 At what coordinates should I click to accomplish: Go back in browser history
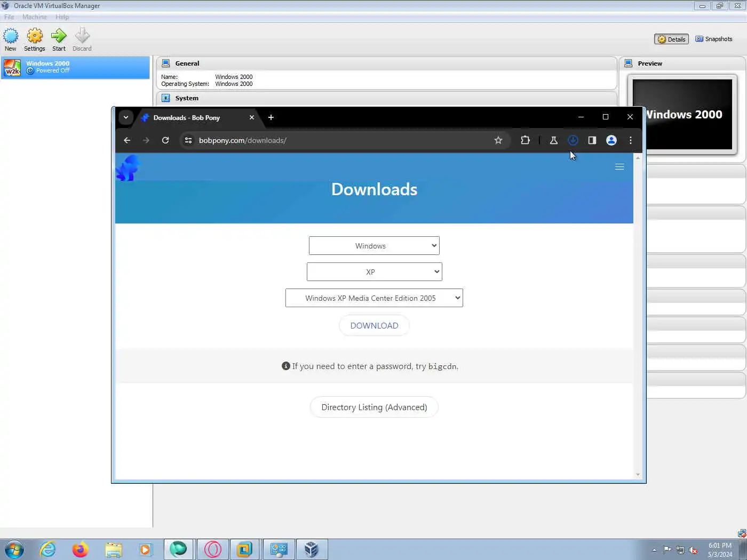click(127, 140)
